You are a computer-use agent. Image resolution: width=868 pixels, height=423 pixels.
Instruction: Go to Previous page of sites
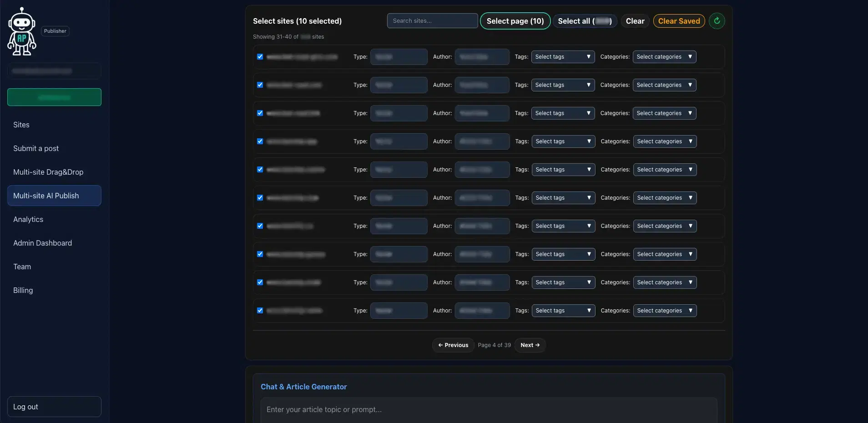coord(453,345)
